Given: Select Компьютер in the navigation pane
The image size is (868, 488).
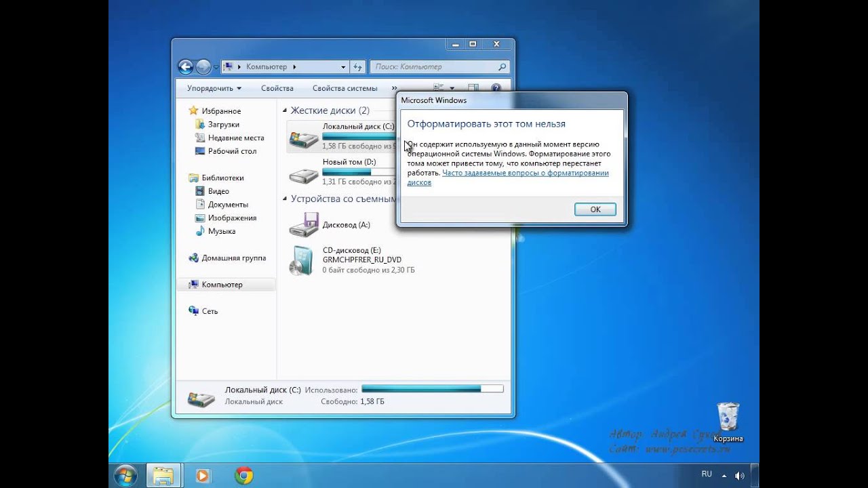Looking at the screenshot, I should point(222,285).
